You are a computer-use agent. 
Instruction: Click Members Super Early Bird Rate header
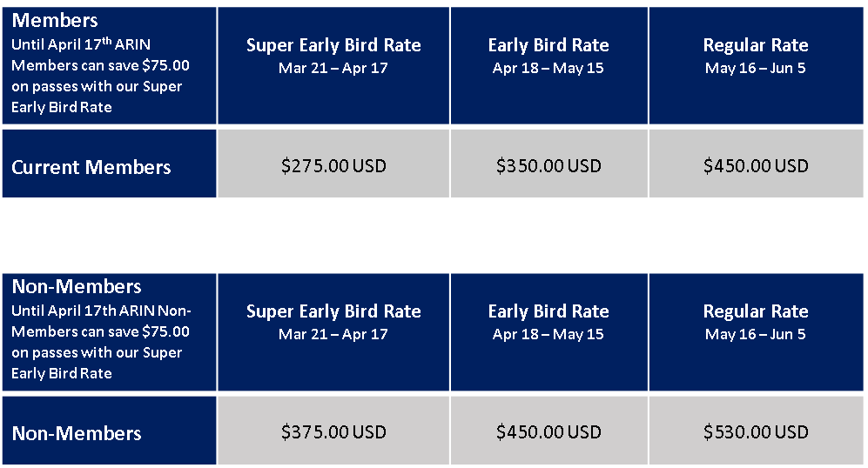point(333,65)
